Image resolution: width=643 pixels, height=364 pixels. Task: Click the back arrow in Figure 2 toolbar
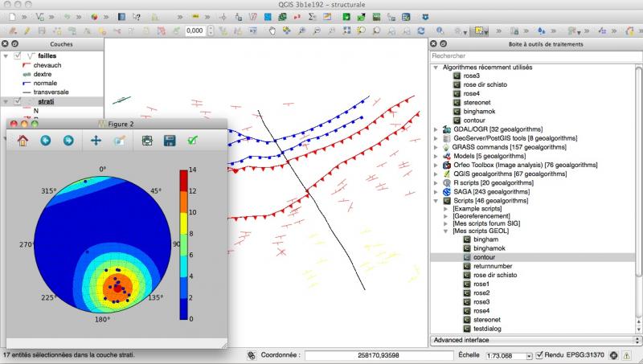tap(46, 141)
